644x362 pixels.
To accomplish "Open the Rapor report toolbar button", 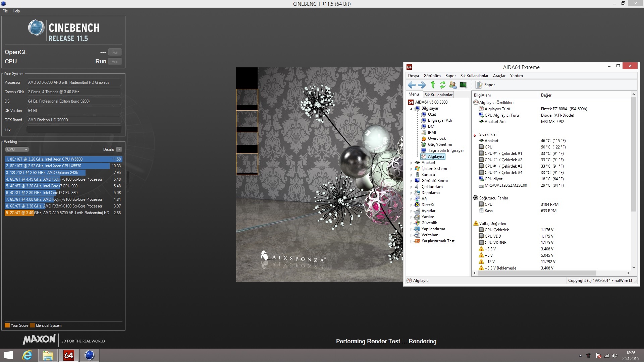I will (485, 85).
